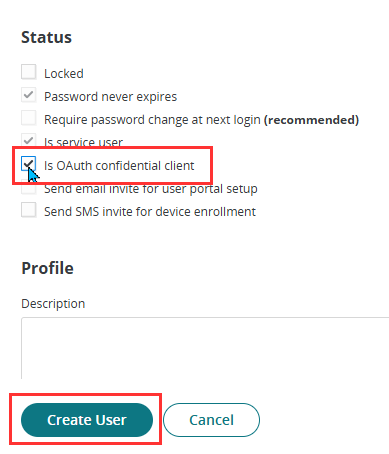Image resolution: width=389 pixels, height=454 pixels.
Task: Click the 'Password never expires' label text
Action: [x=110, y=97]
